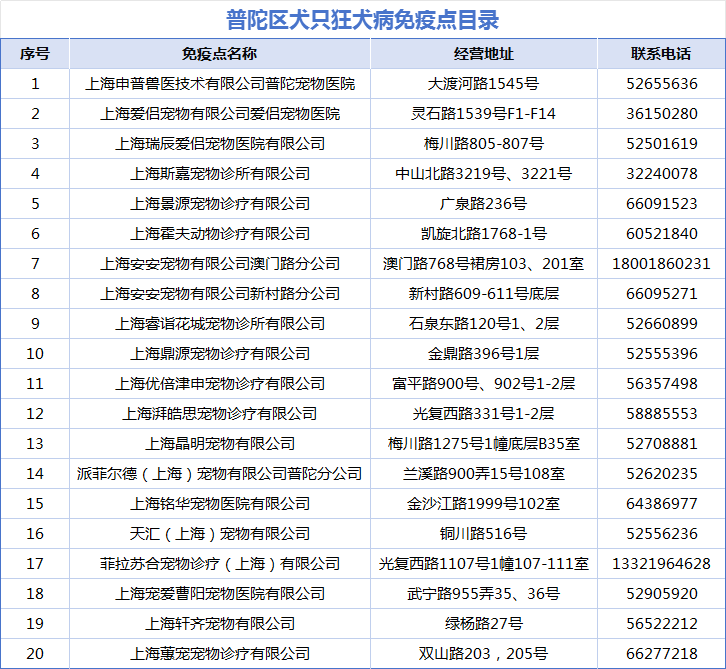Click 上海蕙宠宠物诊疗有限公司 in last row
The width and height of the screenshot is (726, 669).
[220, 654]
